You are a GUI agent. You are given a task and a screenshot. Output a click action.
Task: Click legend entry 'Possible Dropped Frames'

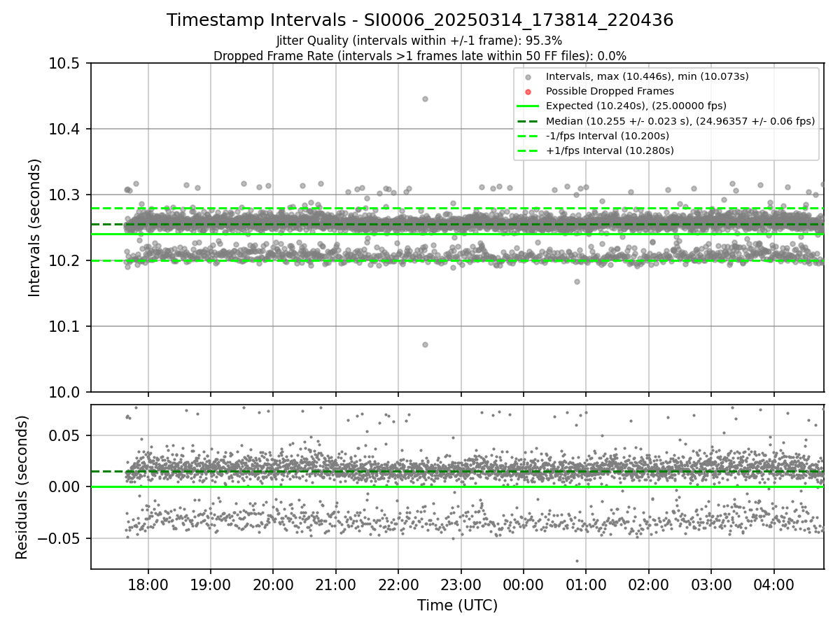click(610, 91)
